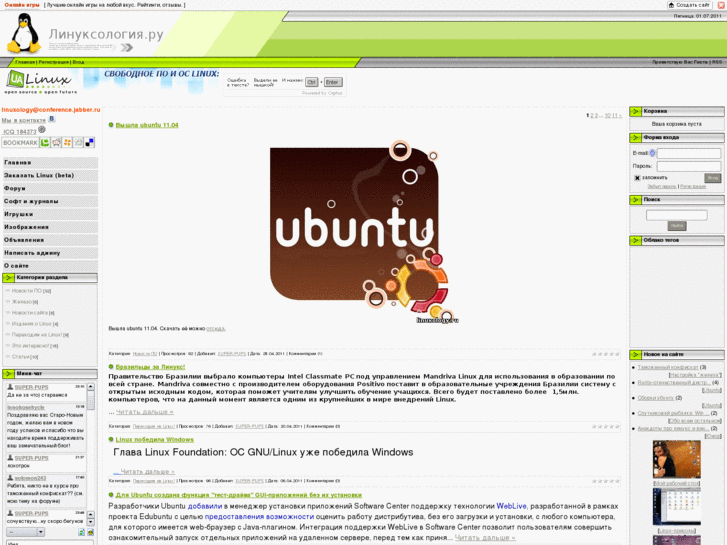Viewport: 727px width, 545px height.
Task: Click the green arrow icon beside Мини-чат
Action: click(x=8, y=374)
